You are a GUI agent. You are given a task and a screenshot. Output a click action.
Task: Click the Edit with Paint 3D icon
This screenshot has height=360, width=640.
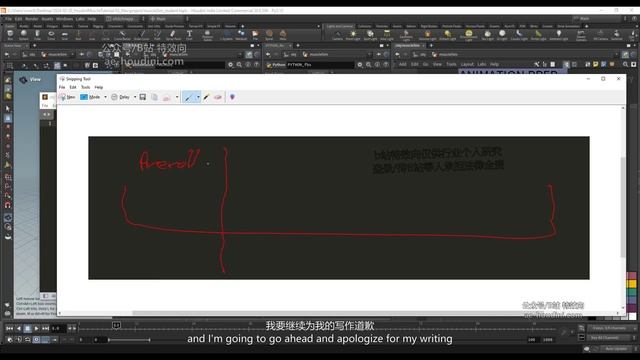(x=232, y=97)
